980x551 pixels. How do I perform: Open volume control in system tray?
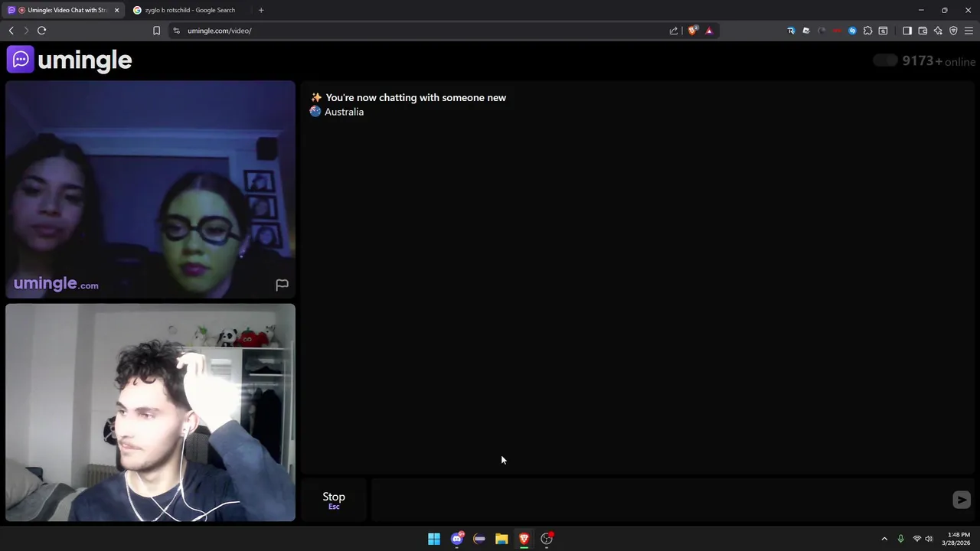point(929,539)
